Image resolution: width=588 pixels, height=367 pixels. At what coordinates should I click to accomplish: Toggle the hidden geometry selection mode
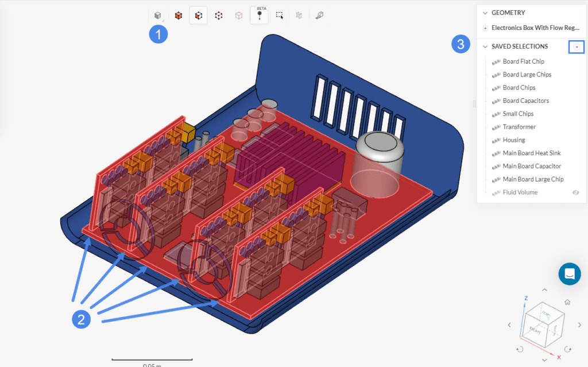[299, 15]
